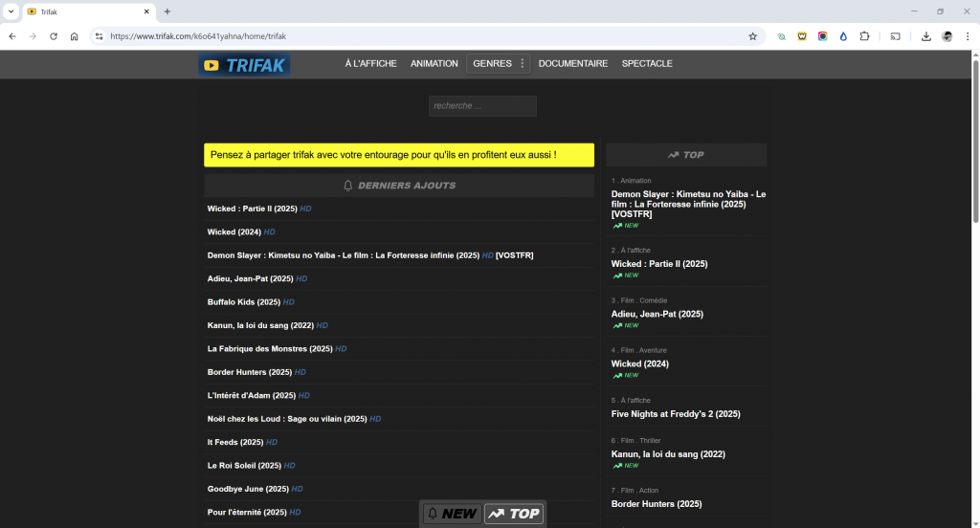This screenshot has height=528, width=980.
Task: Open Five Nights at Freddy's 2 (2025)
Action: pos(676,414)
